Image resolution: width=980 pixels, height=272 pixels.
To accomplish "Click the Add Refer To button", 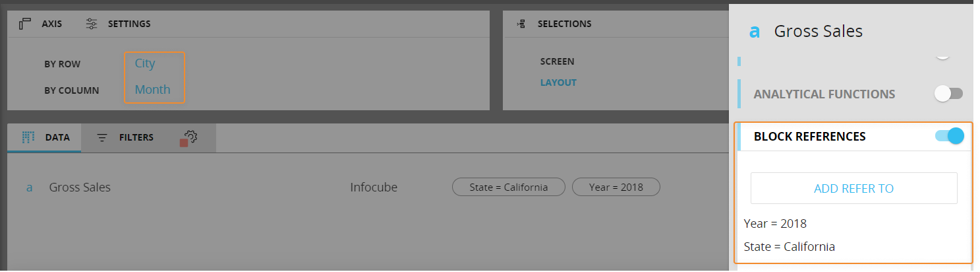I will click(x=853, y=188).
